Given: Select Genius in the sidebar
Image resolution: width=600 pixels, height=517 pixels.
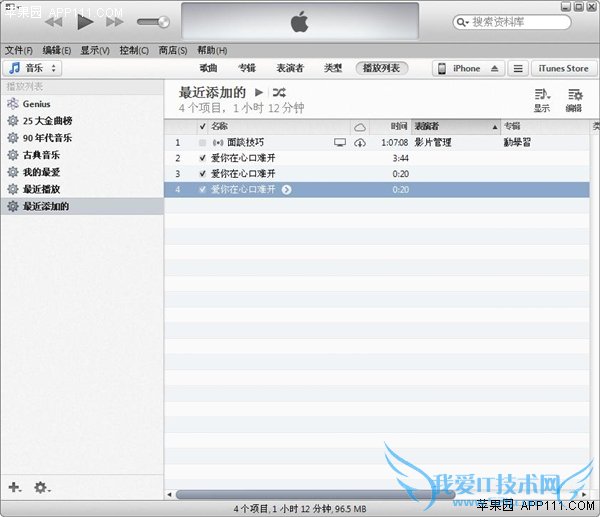Looking at the screenshot, I should click(x=82, y=104).
